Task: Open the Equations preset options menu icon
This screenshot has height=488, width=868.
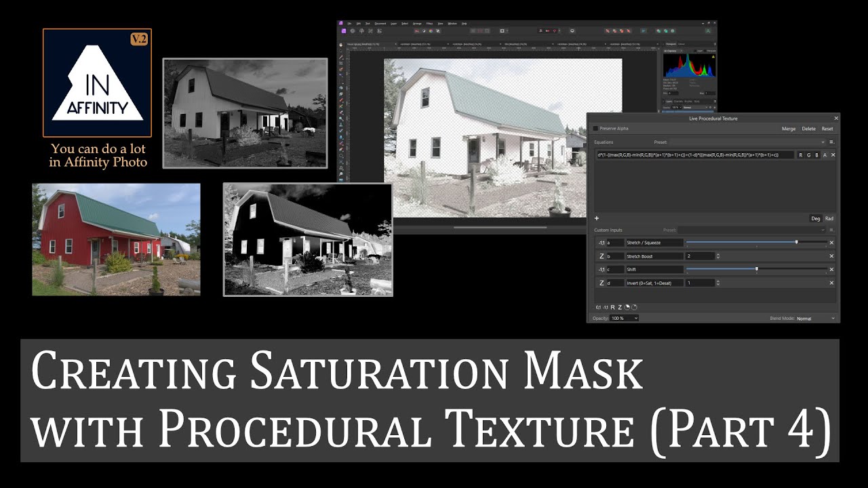Action: (832, 142)
